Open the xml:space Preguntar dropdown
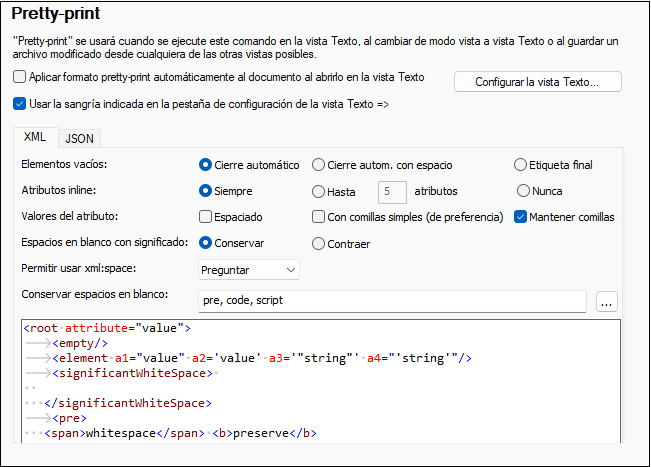This screenshot has height=467, width=651. point(249,269)
